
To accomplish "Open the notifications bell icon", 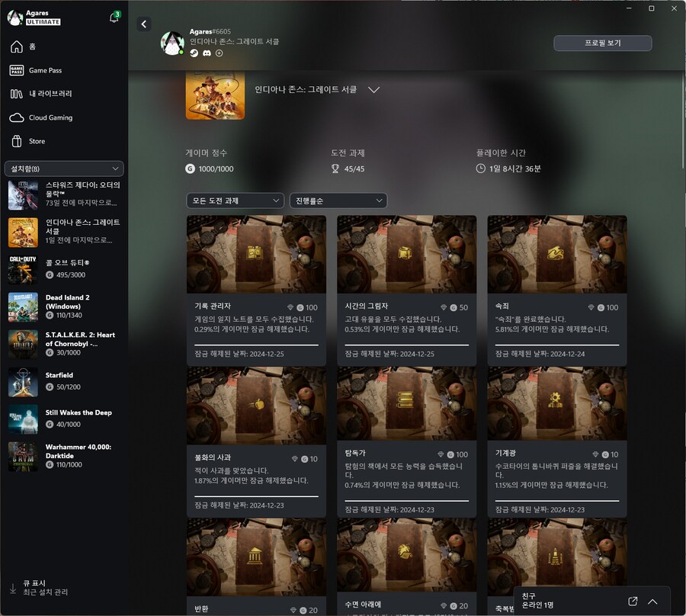I will click(x=114, y=18).
